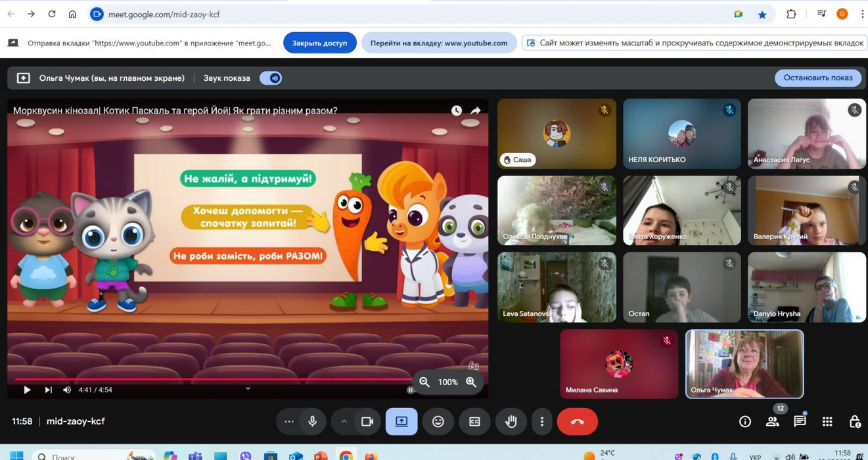Open the Windows Start menu
868x460 pixels.
[x=16, y=456]
